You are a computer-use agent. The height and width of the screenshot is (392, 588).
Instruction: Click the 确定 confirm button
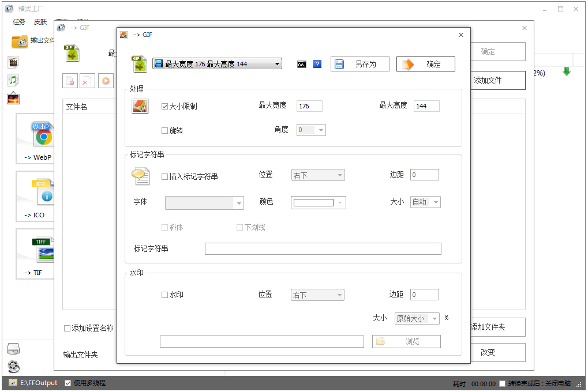click(x=425, y=64)
